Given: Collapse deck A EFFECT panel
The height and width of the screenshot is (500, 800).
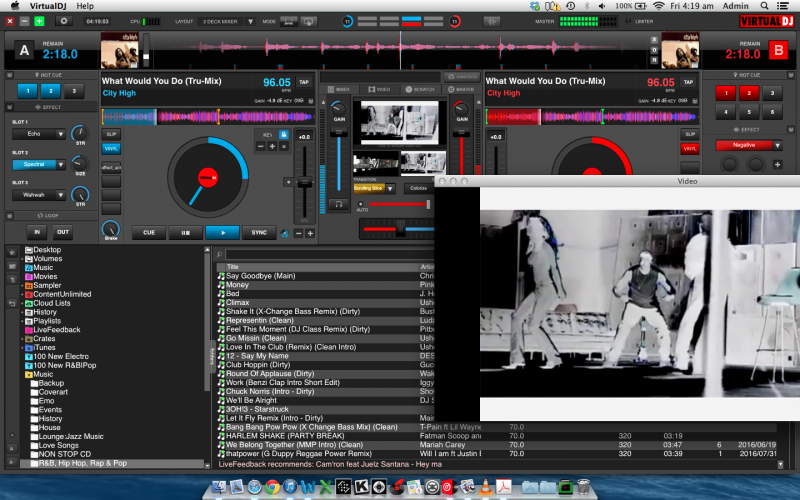Looking at the screenshot, I should pos(9,107).
